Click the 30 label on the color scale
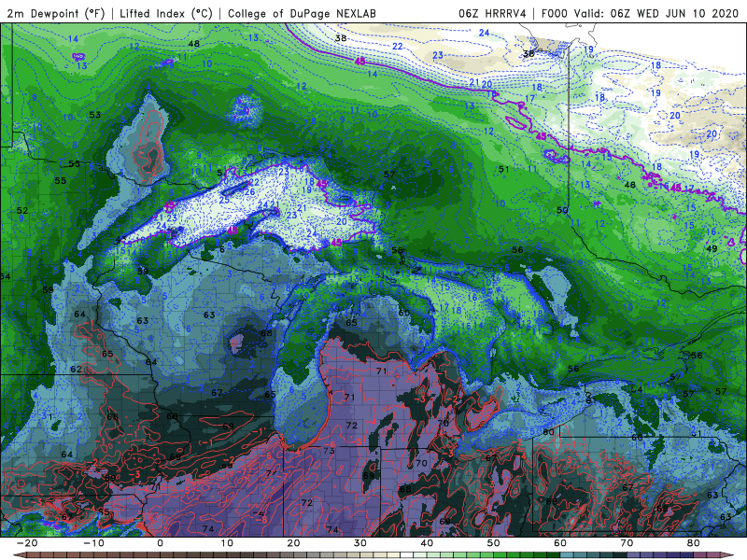This screenshot has width=747, height=560. click(360, 543)
